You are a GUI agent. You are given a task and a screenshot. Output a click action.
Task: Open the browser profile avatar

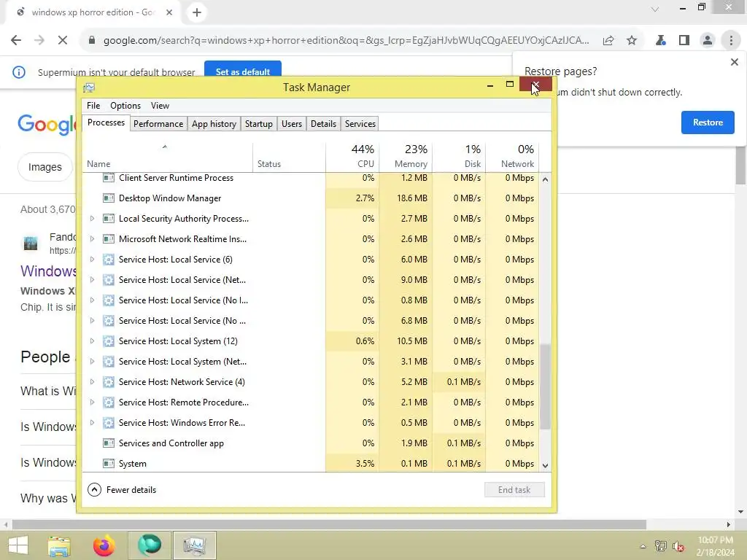708,41
